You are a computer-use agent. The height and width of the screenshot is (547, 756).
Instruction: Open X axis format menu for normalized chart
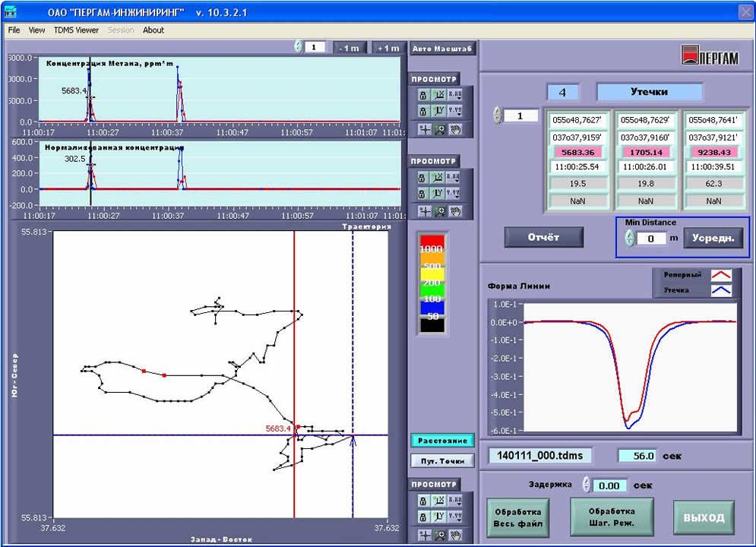[x=454, y=178]
